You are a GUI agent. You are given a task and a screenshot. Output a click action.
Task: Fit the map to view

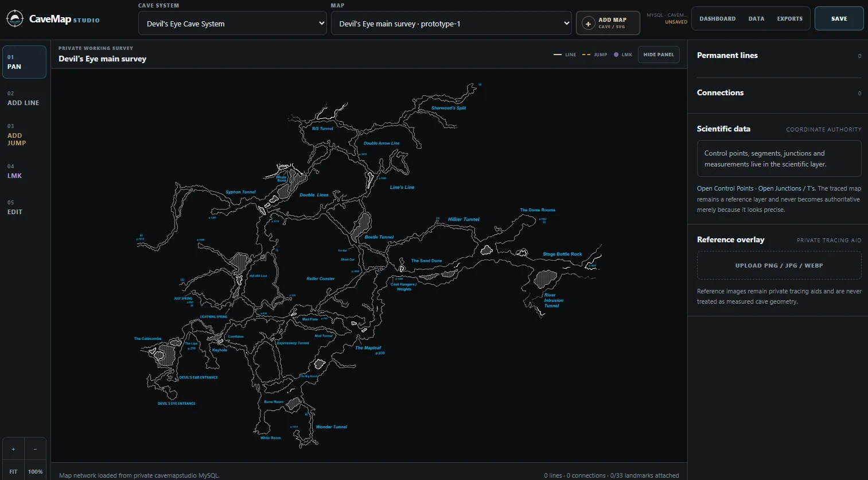13,471
